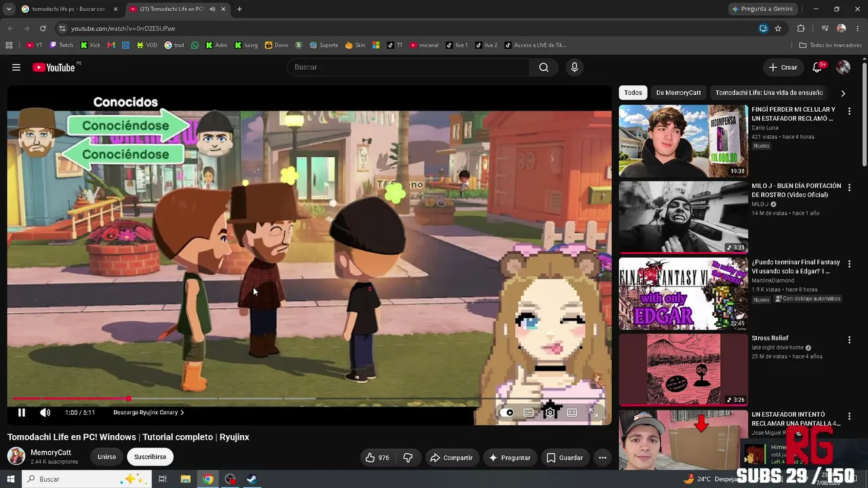
Task: Show more filter chips with the arrow
Action: point(843,93)
